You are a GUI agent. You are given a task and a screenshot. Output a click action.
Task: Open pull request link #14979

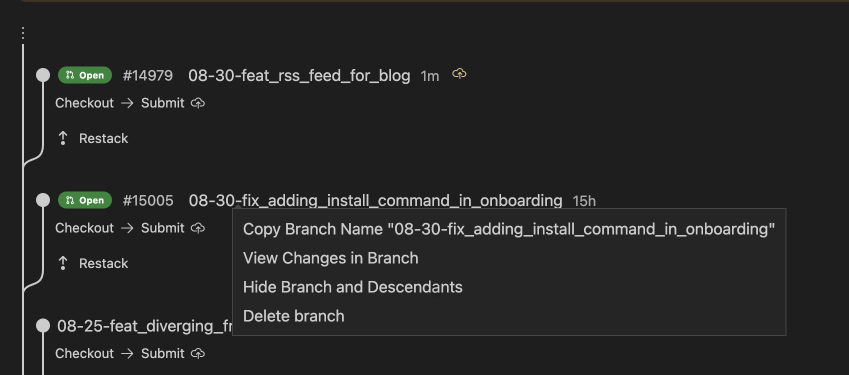tap(148, 76)
